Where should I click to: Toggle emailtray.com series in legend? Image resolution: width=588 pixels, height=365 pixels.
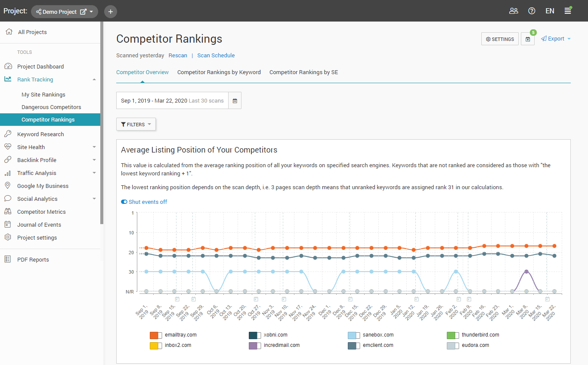156,335
